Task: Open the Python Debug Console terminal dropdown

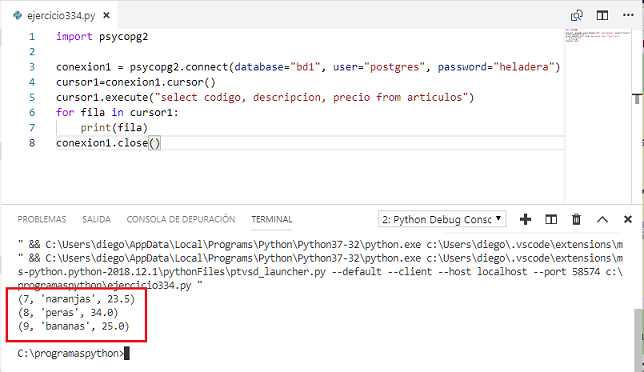Action: coord(442,219)
